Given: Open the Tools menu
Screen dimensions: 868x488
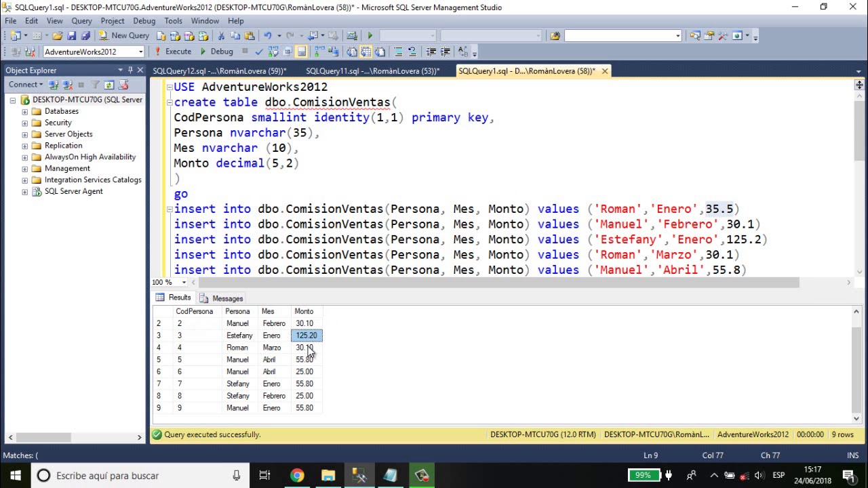Looking at the screenshot, I should coord(174,21).
